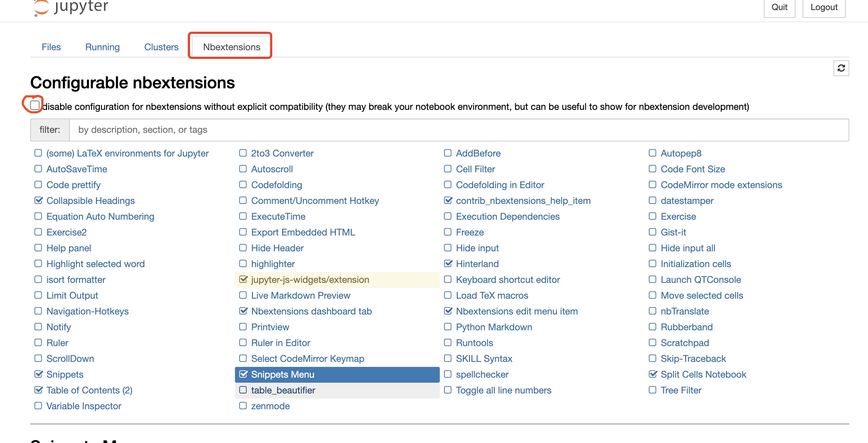
Task: Untick the Snippets Menu checkbox icon
Action: [243, 374]
